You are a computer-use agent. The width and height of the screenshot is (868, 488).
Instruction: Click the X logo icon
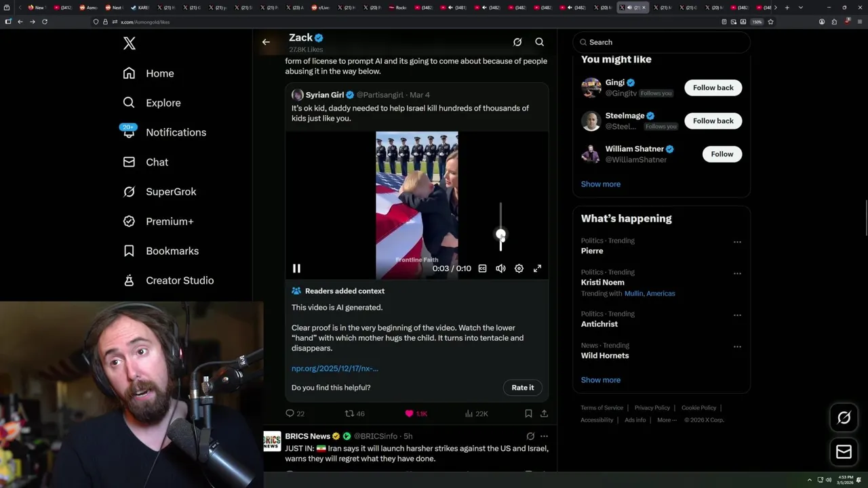coord(130,43)
